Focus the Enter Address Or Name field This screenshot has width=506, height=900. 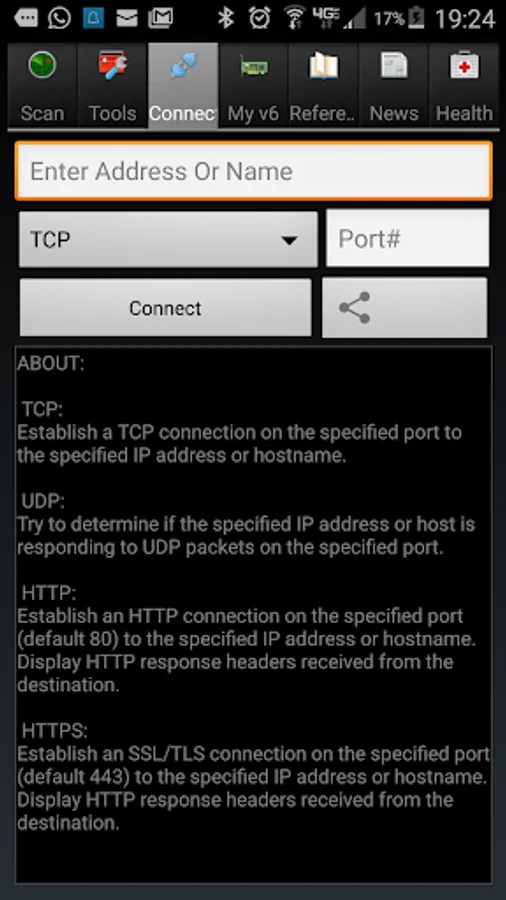point(254,171)
